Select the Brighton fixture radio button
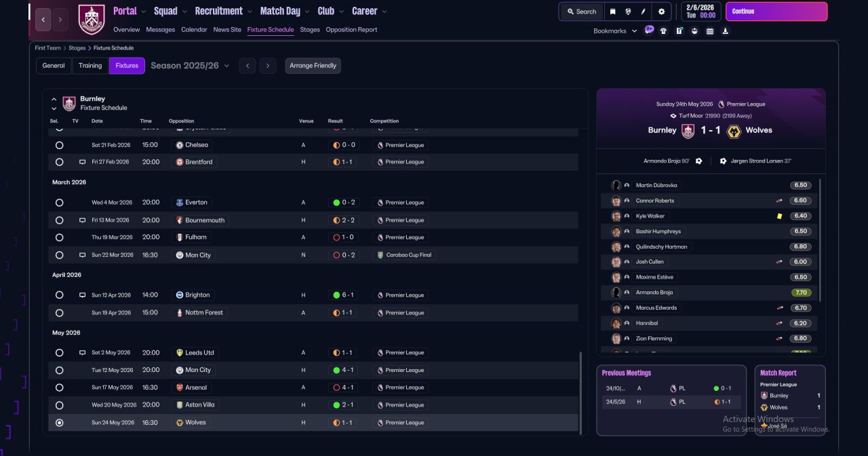The width and height of the screenshot is (868, 456). click(59, 295)
